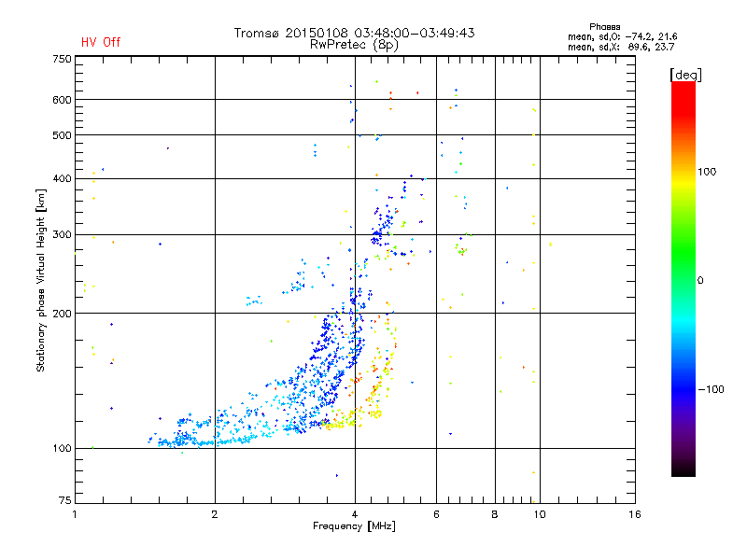The image size is (747, 560).
Task: Select the mean, sd,O: -74.2, 21.6 line
Action: pyautogui.click(x=622, y=36)
